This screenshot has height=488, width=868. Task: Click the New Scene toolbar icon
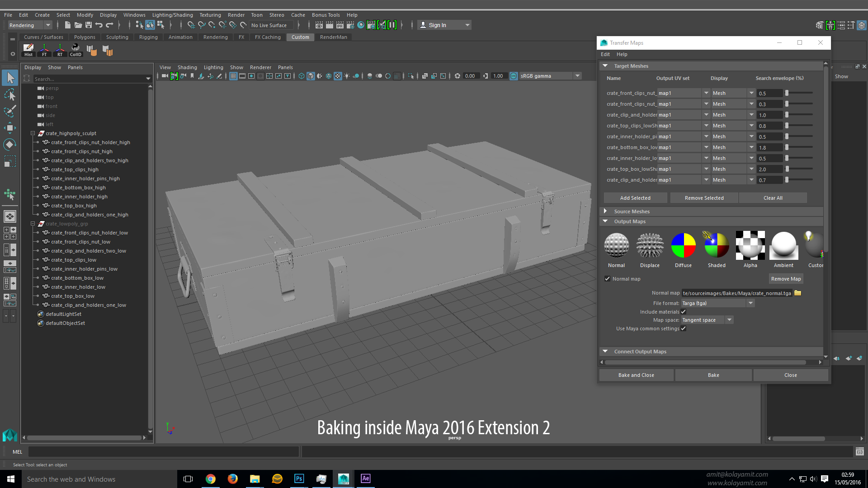tap(68, 25)
